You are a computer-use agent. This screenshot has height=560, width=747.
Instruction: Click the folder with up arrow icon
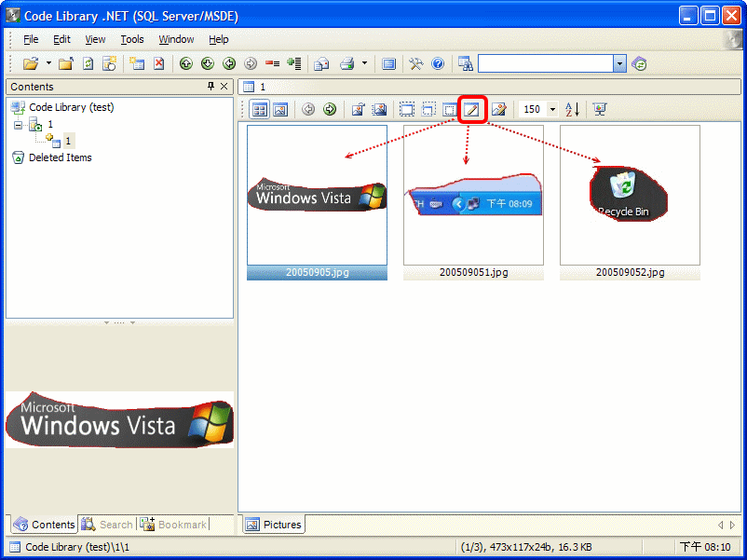66,63
